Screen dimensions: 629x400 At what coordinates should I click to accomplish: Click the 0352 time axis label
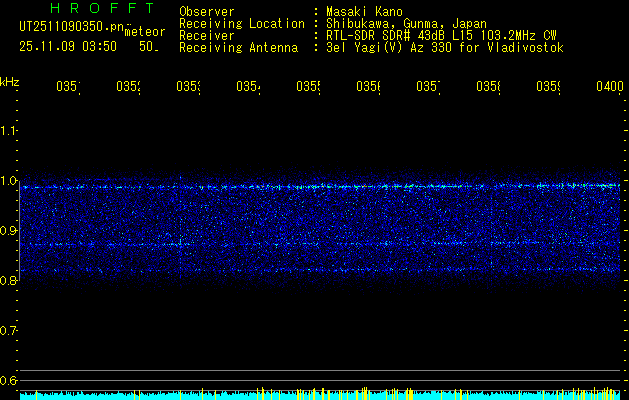tap(128, 86)
